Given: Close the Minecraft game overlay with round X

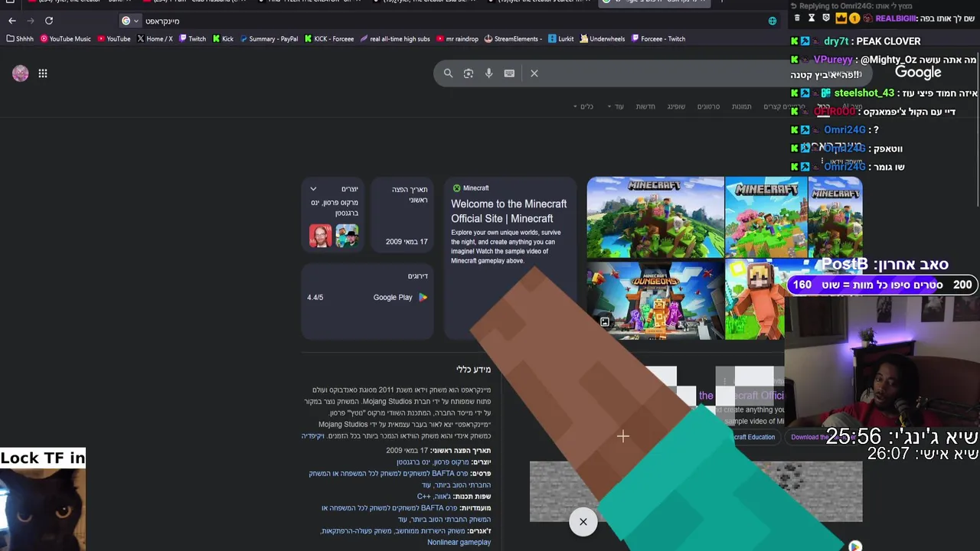Looking at the screenshot, I should 583,522.
